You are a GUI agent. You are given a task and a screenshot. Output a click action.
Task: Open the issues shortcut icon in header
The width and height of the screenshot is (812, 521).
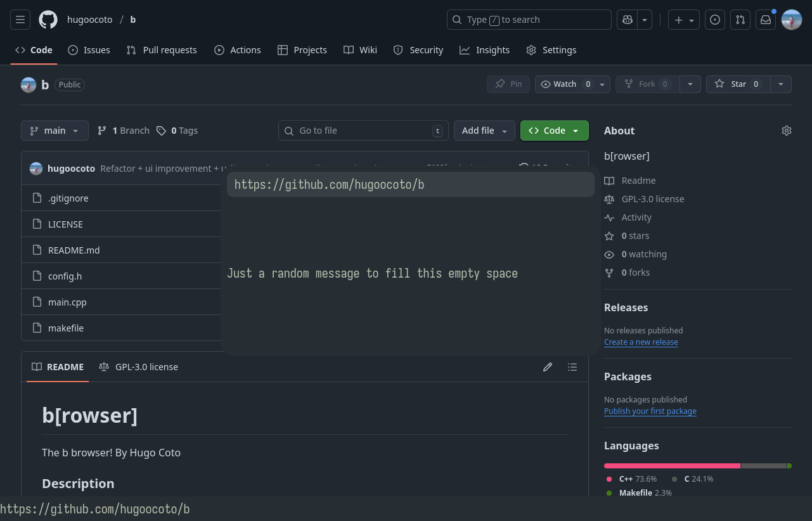click(x=715, y=20)
